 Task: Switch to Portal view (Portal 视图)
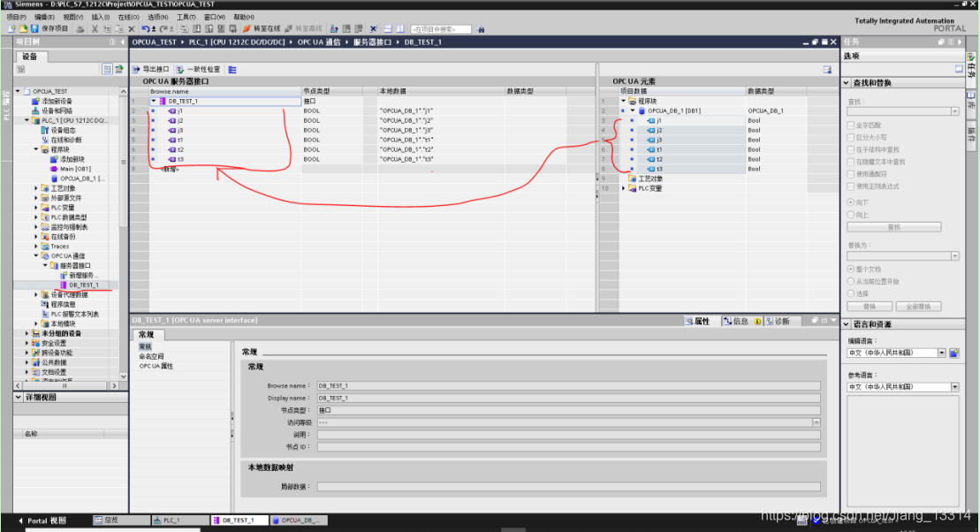coord(42,521)
